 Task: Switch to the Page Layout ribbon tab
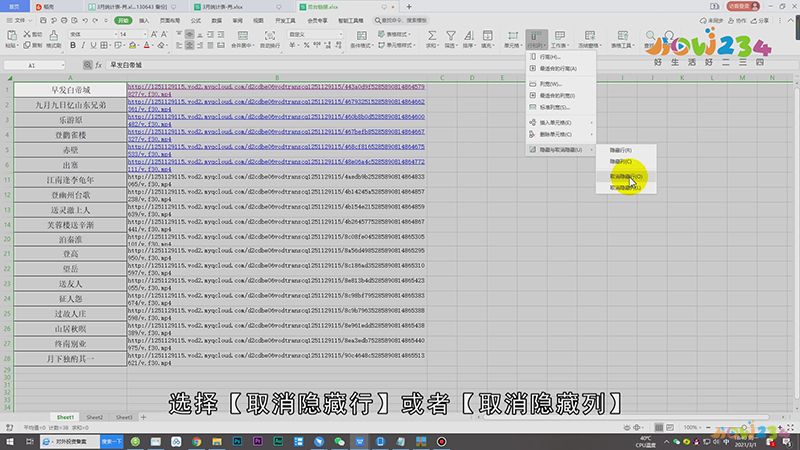coord(170,20)
